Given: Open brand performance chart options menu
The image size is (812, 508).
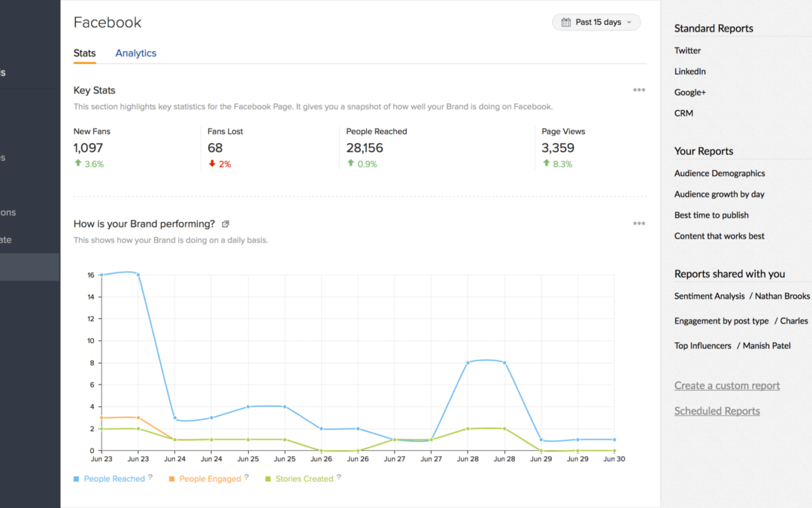Looking at the screenshot, I should (639, 224).
